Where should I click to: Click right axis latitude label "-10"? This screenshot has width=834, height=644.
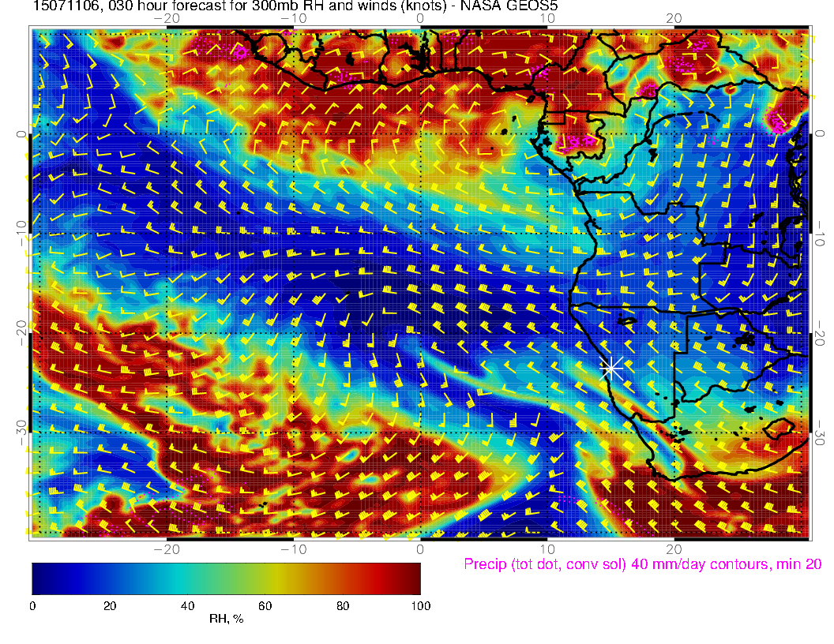820,235
